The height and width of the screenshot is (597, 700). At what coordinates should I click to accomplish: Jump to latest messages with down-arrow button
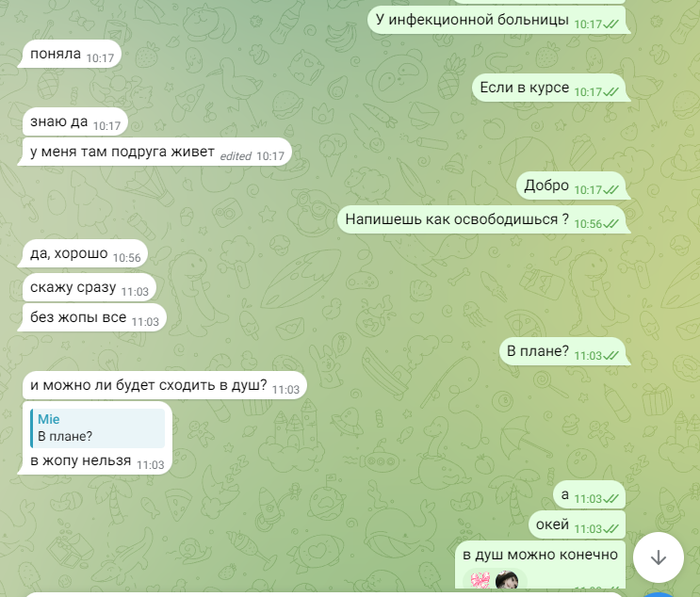659,557
